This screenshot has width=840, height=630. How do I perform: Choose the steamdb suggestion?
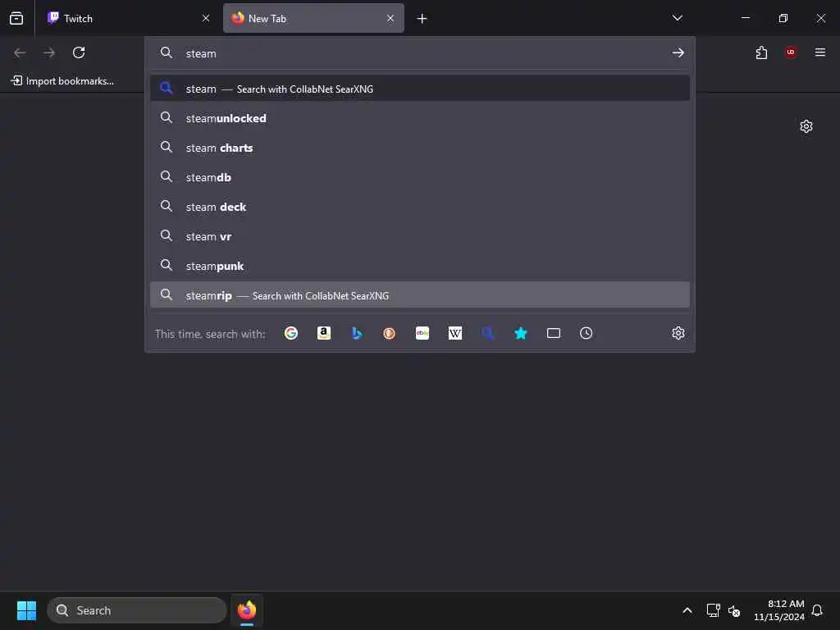pyautogui.click(x=419, y=177)
